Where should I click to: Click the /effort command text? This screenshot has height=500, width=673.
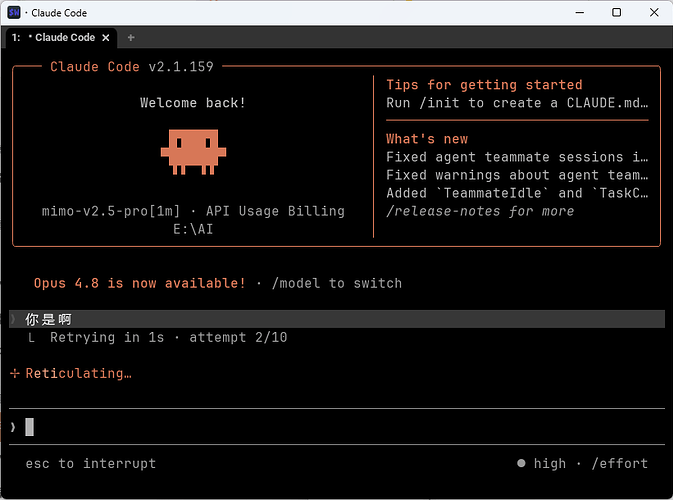coord(620,464)
